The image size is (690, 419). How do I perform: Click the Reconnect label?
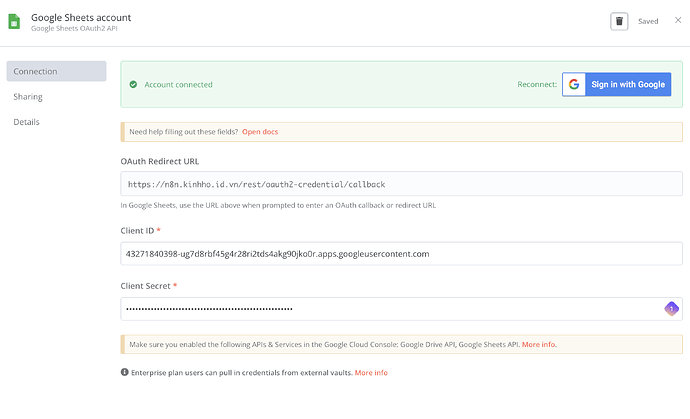(537, 84)
